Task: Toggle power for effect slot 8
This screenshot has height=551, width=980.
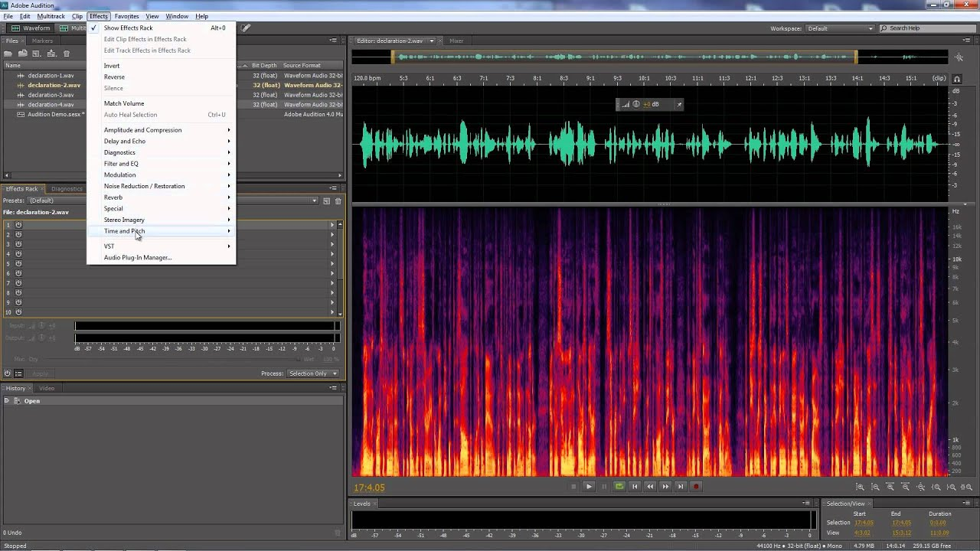Action: pyautogui.click(x=18, y=292)
